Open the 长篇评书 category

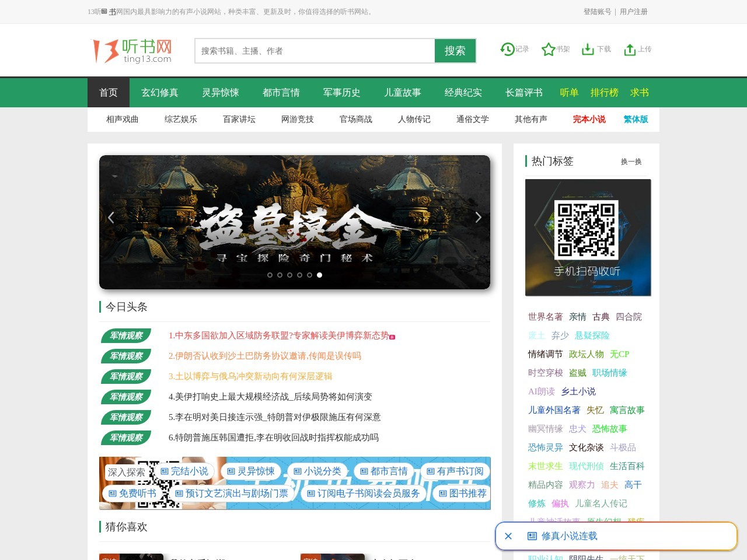[x=524, y=93]
